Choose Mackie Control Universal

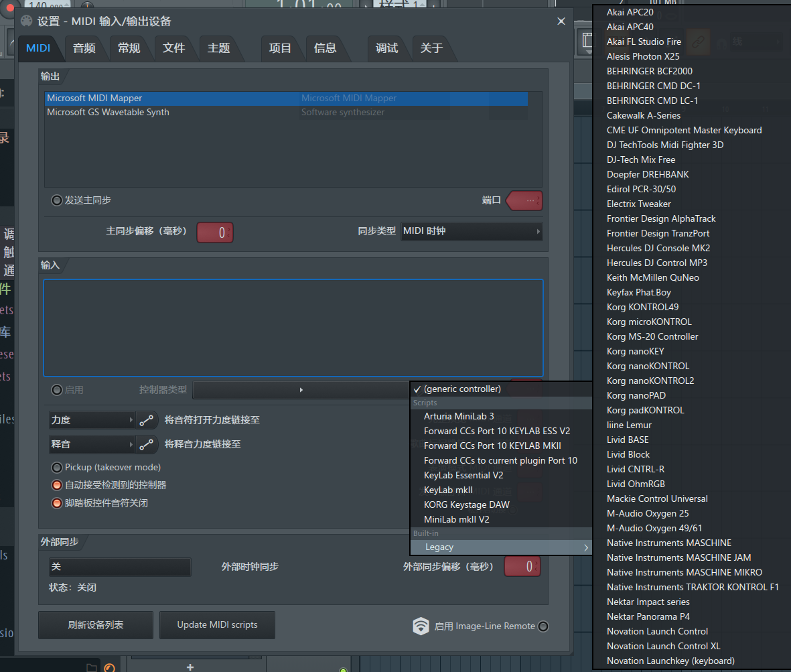pos(692,499)
